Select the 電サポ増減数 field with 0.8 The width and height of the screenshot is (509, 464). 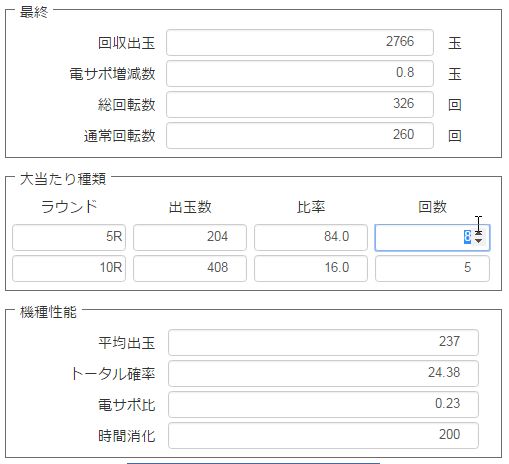tap(300, 73)
